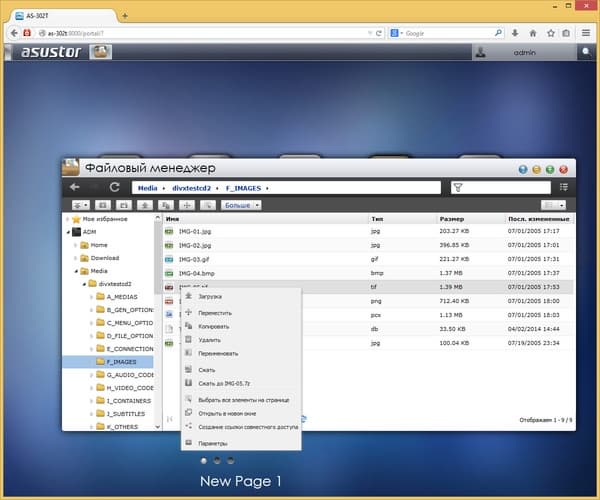Click the File Manager icon in ADM taskbar
Viewport: 600px width, 500px height.
101,52
